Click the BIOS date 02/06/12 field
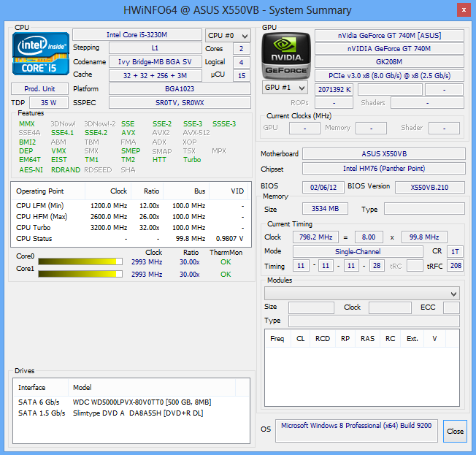 323,187
